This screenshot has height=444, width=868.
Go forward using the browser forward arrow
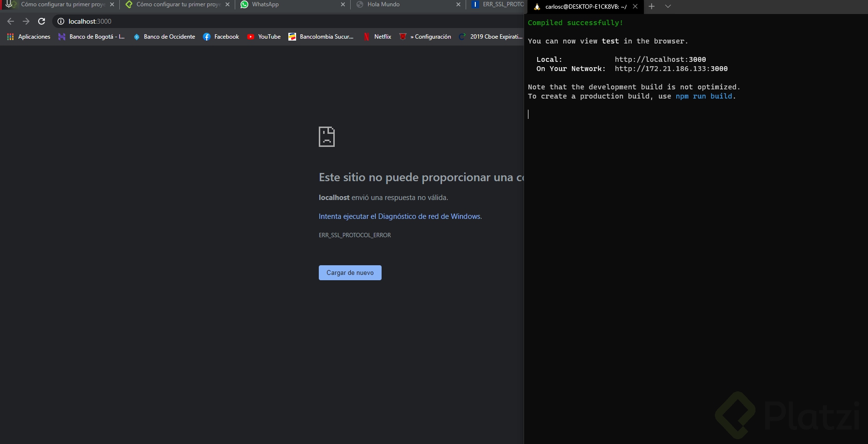click(26, 21)
